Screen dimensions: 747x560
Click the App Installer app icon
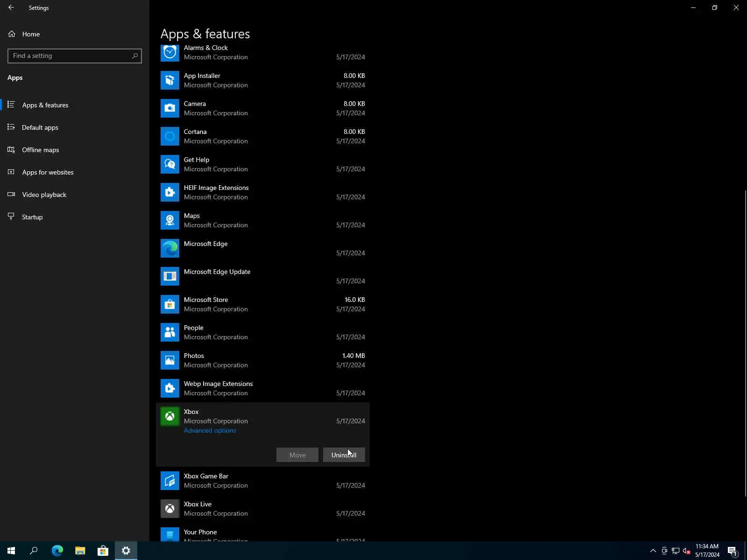[x=170, y=80]
